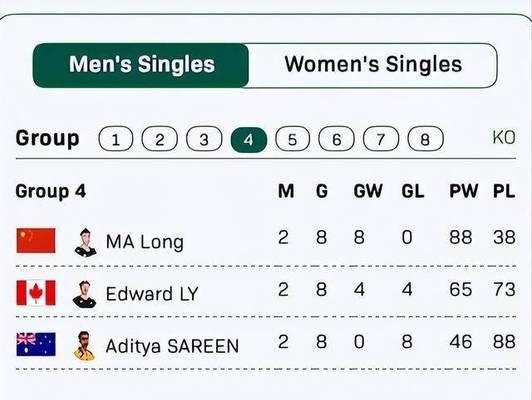Click the Edward LY player name
Screen dimensions: 532x400
pyautogui.click(x=152, y=294)
